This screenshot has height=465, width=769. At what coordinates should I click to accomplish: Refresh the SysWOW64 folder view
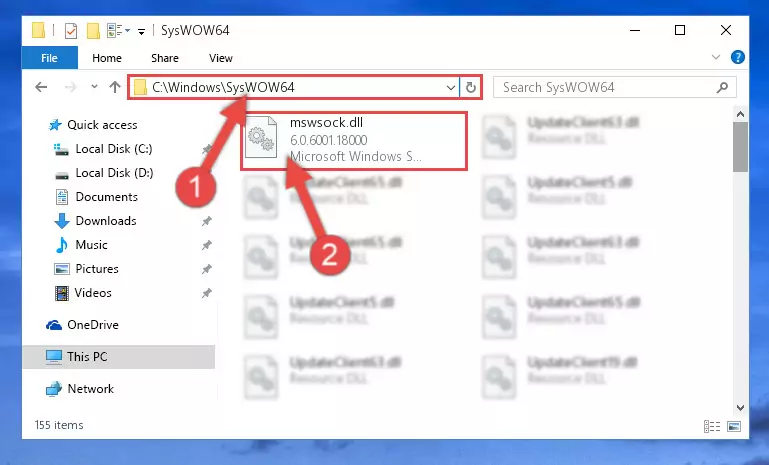[x=471, y=87]
